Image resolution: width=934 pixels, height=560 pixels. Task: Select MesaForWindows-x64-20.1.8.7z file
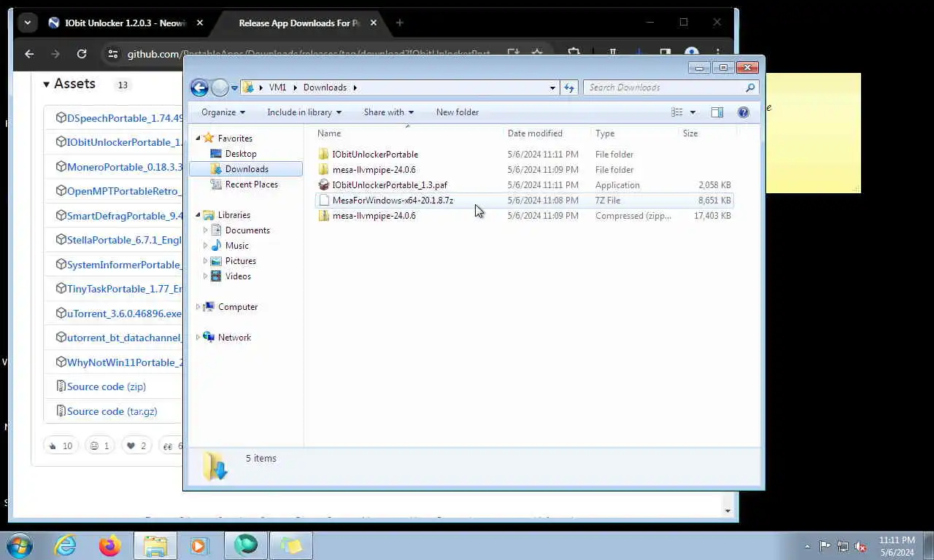393,201
